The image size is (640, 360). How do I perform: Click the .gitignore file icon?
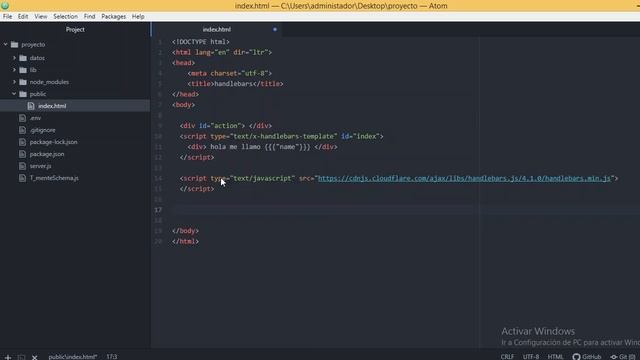22,130
